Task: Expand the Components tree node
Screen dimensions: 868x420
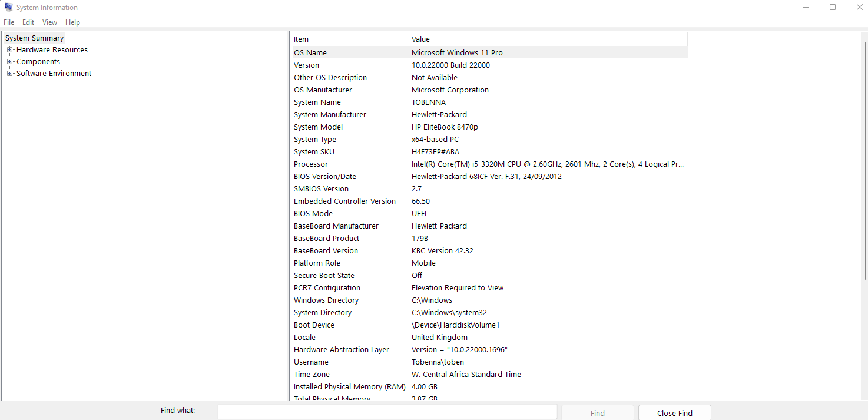Action: [x=9, y=62]
